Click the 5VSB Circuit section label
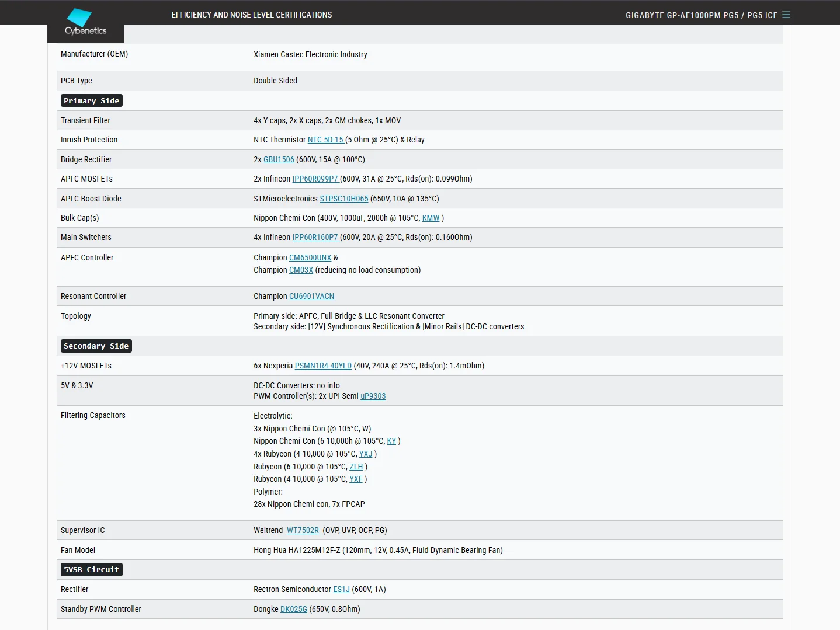The image size is (840, 630). tap(92, 569)
